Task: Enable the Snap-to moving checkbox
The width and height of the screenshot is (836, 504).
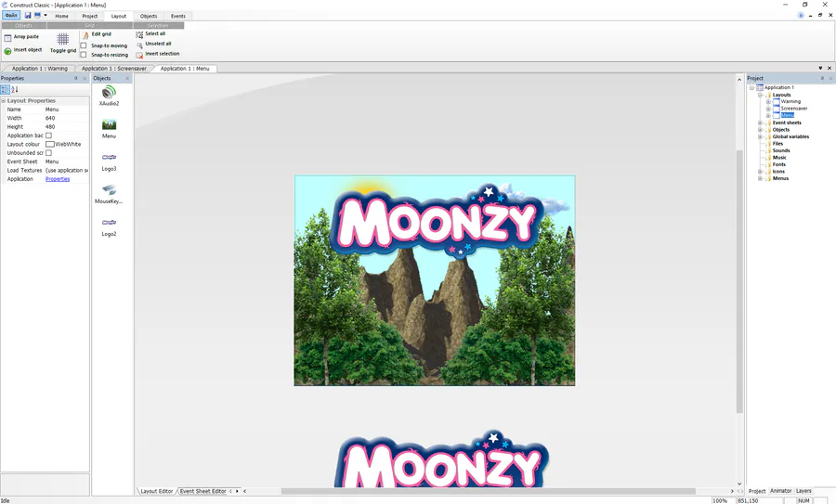Action: tap(84, 45)
